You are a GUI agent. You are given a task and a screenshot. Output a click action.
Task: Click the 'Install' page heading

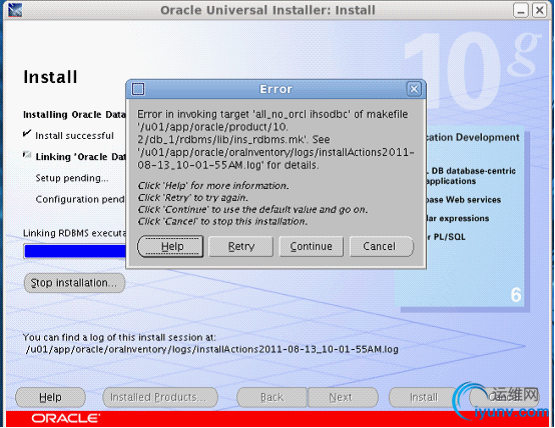pyautogui.click(x=50, y=77)
